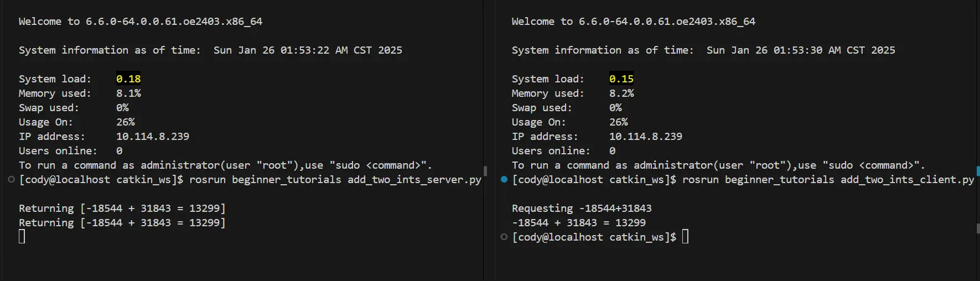Click the highlighted 0.18 system load value

pyautogui.click(x=128, y=79)
